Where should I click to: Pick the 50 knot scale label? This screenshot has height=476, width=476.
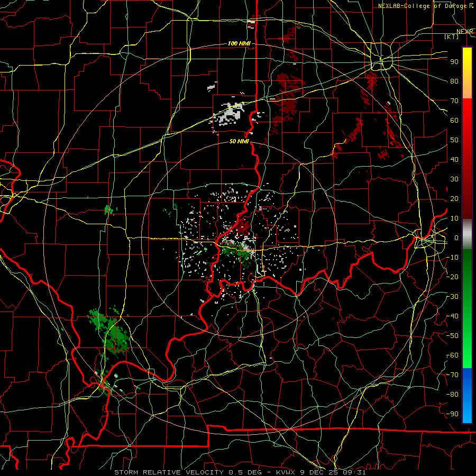454,140
